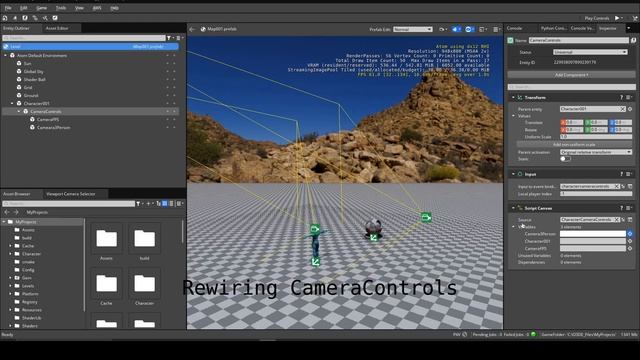Click the Add Component button
Image resolution: width=640 pixels, height=360 pixels.
(571, 75)
